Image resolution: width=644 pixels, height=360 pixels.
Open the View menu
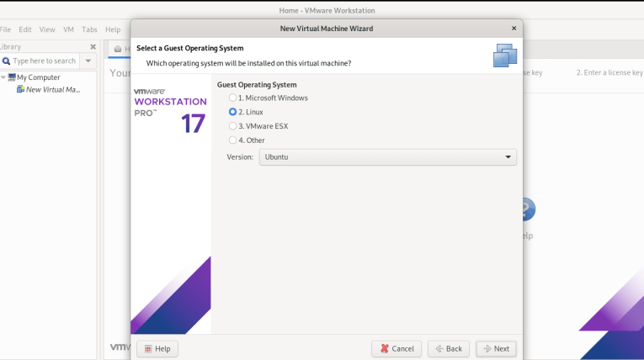[47, 29]
